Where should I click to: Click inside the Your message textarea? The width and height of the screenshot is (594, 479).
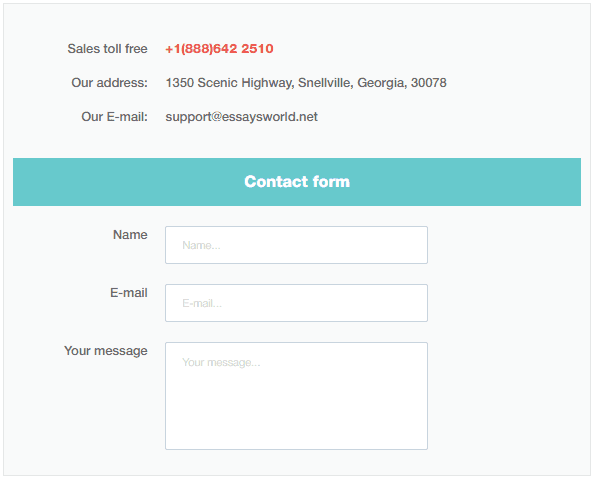(296, 396)
